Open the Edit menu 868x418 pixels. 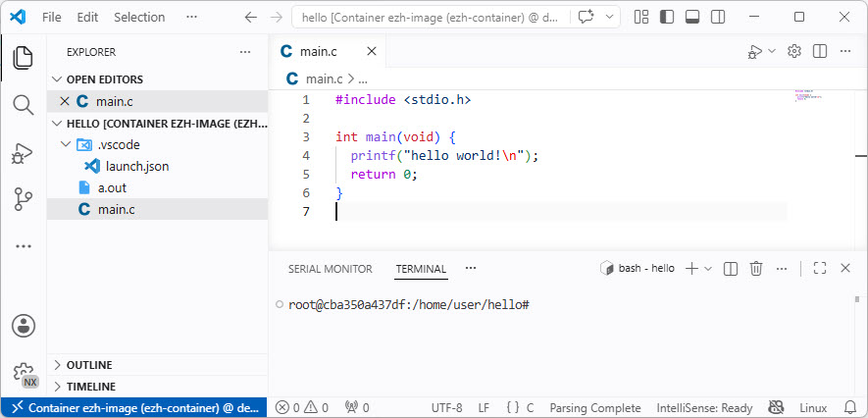(87, 17)
